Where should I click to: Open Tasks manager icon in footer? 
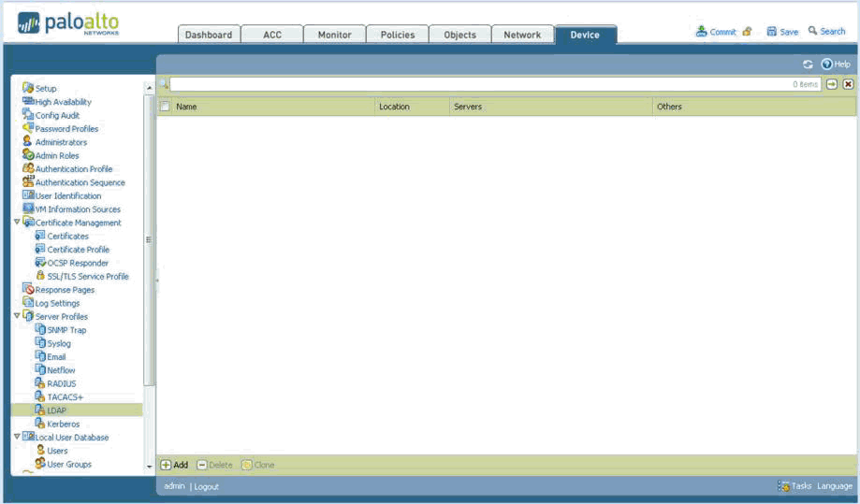[x=783, y=486]
